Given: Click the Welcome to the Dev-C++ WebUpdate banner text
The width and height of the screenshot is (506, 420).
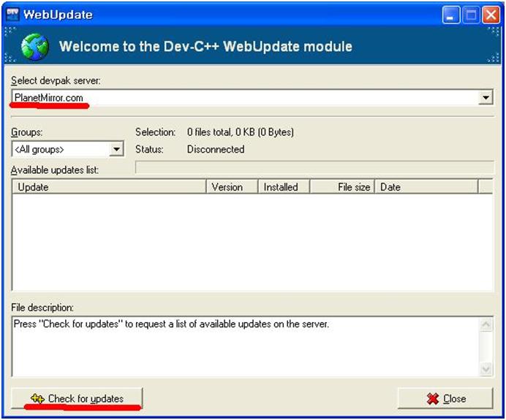Looking at the screenshot, I should pyautogui.click(x=205, y=47).
